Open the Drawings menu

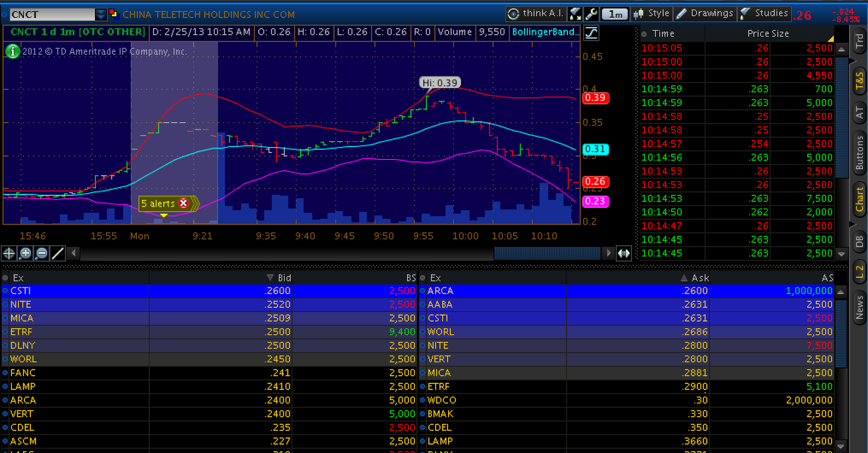(x=705, y=14)
